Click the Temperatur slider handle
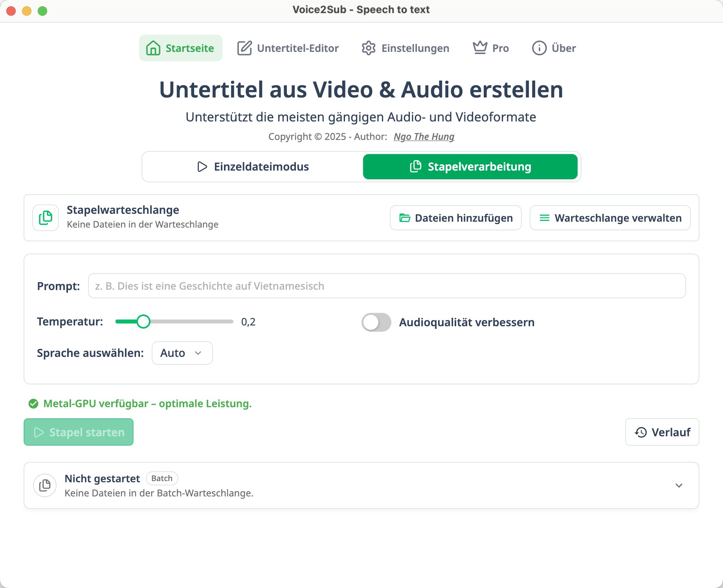Image resolution: width=723 pixels, height=588 pixels. 143,322
